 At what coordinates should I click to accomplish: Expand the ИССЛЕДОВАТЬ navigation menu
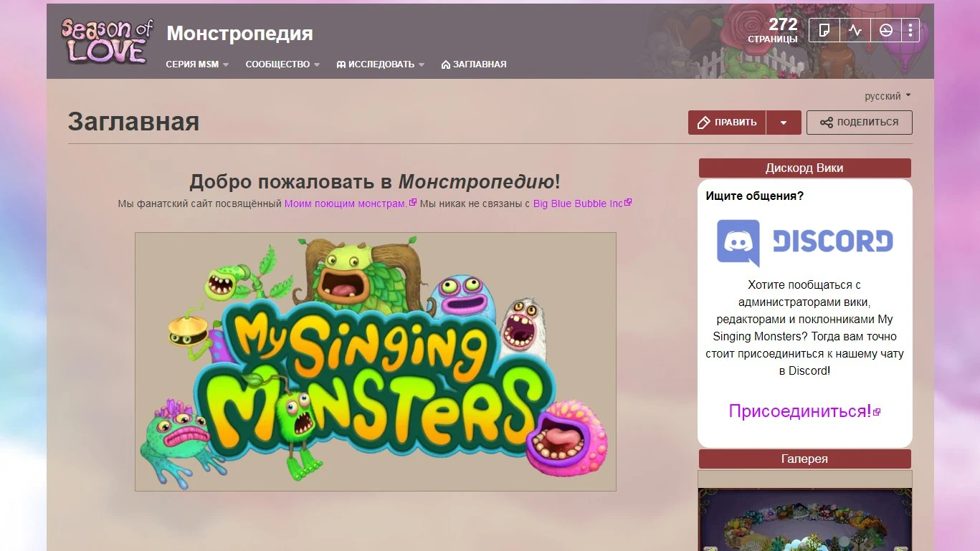(381, 64)
